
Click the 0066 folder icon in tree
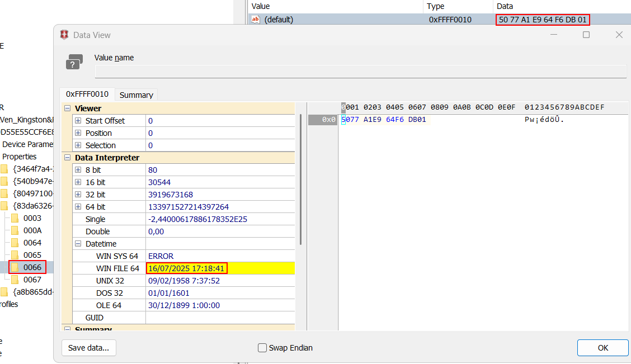pyautogui.click(x=15, y=267)
